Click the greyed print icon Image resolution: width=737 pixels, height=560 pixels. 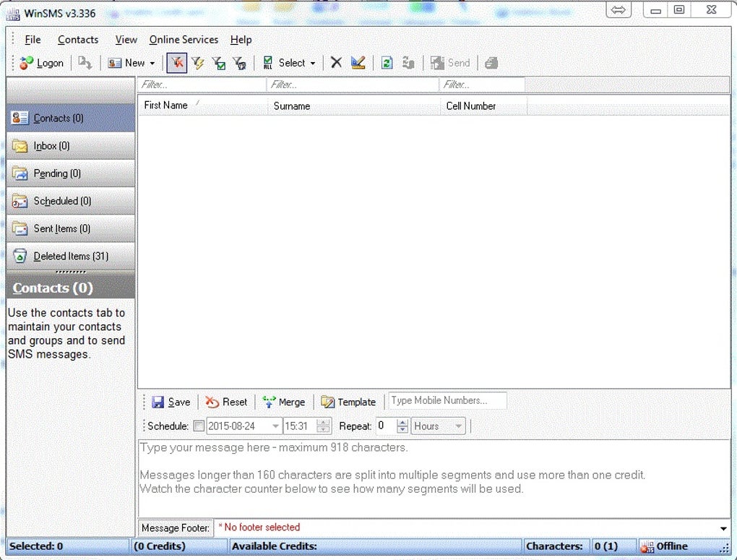click(x=491, y=63)
